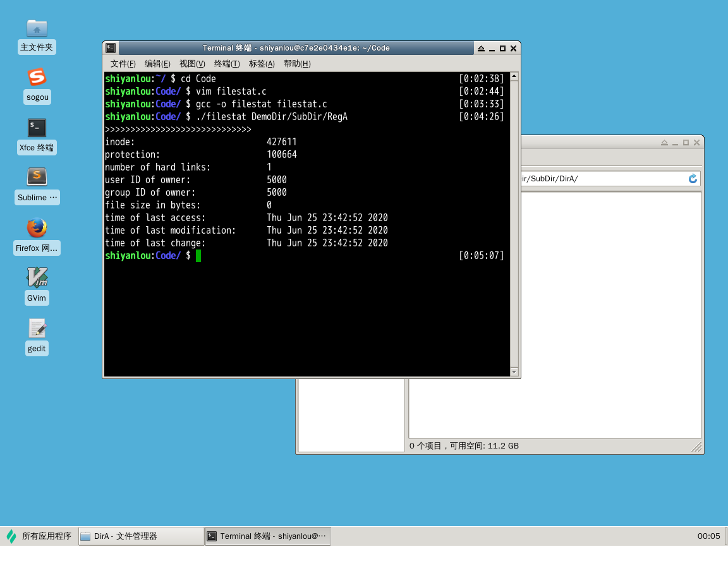Switch to DirA - 文件管理器 taskbar button
Screen dimensions: 728x566
(141, 536)
